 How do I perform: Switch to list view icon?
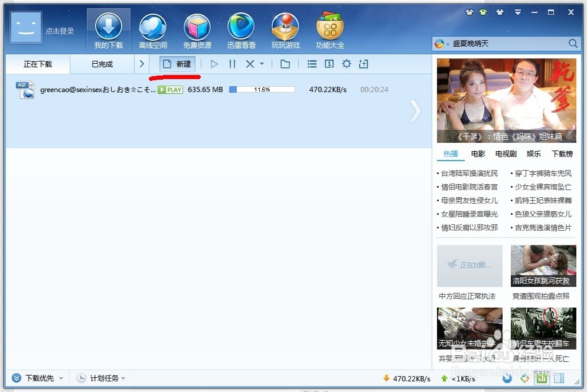(312, 64)
